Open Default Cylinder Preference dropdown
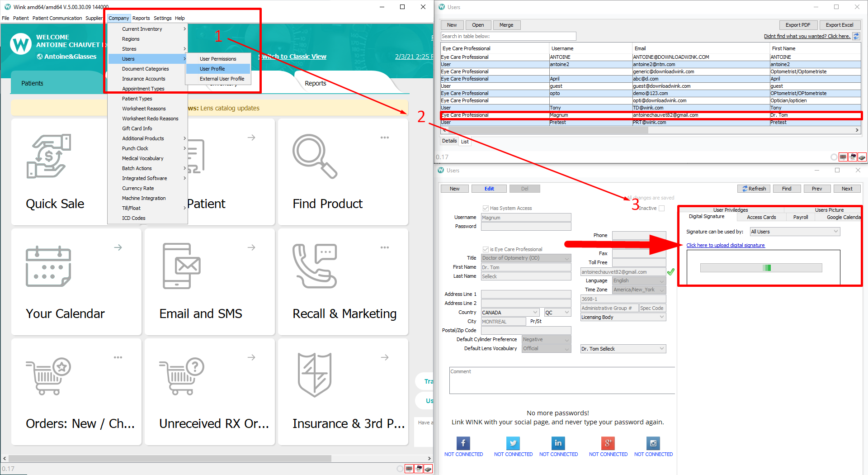868x475 pixels. (547, 339)
